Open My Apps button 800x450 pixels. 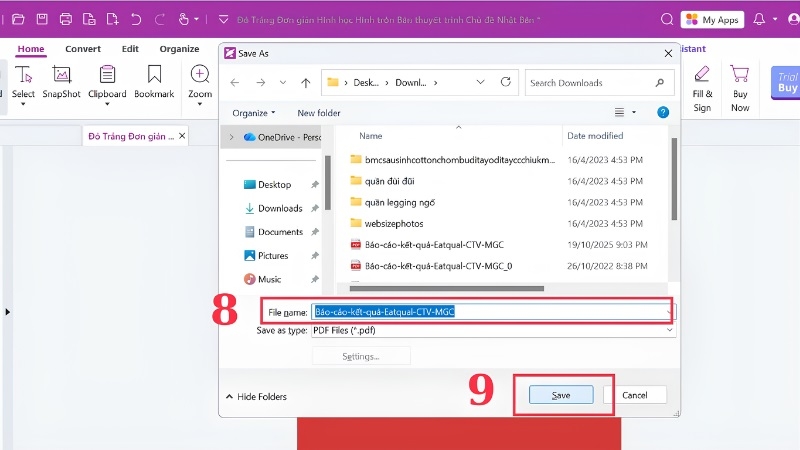[712, 19]
